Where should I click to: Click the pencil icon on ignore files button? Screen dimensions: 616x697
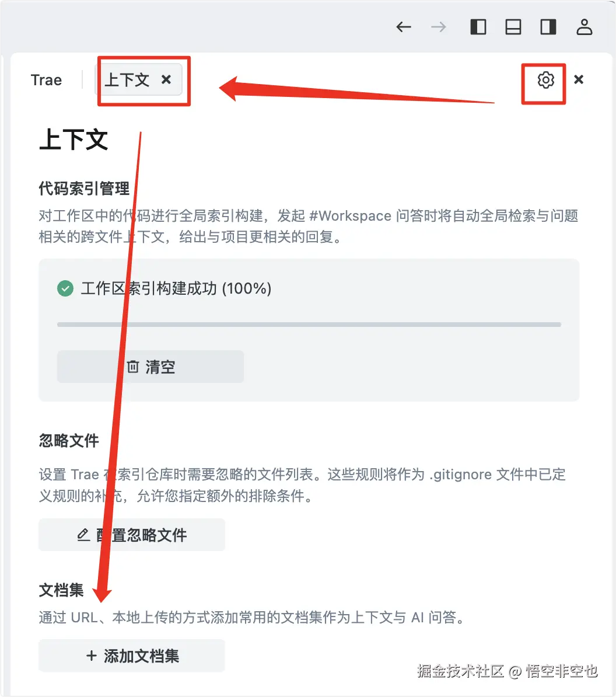coord(83,535)
